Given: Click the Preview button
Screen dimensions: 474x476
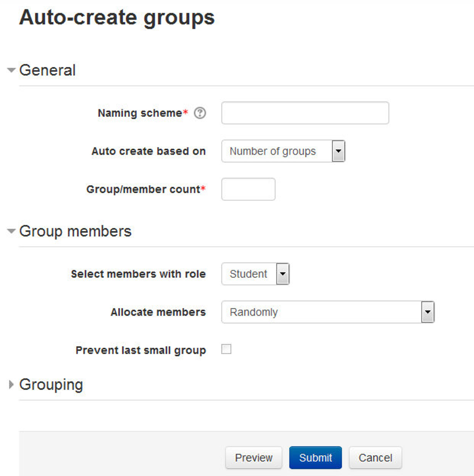Looking at the screenshot, I should click(x=253, y=458).
